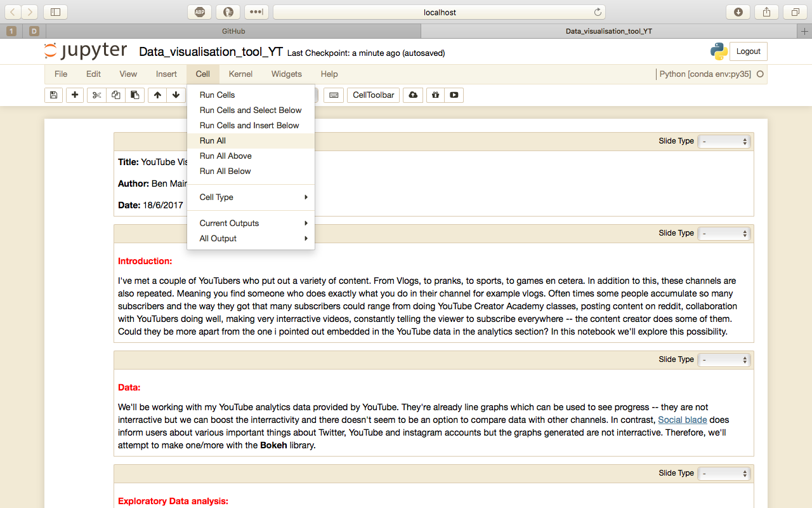
Task: Select Run All Above
Action: click(x=251, y=156)
